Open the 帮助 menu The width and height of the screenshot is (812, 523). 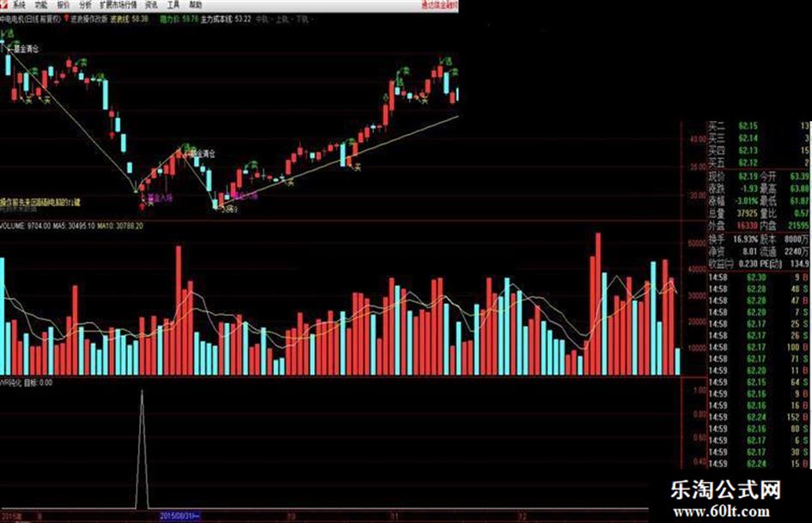196,5
